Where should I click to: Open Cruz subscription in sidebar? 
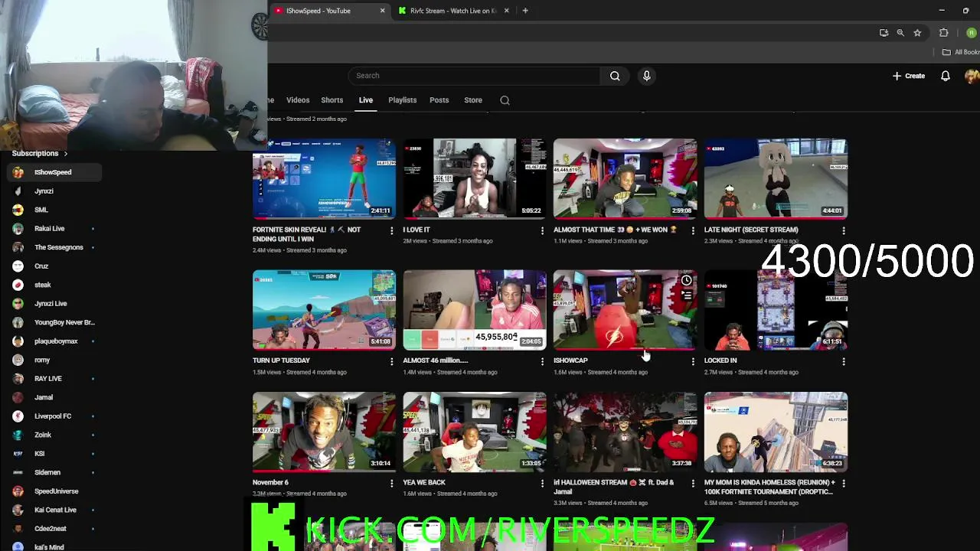coord(53,266)
